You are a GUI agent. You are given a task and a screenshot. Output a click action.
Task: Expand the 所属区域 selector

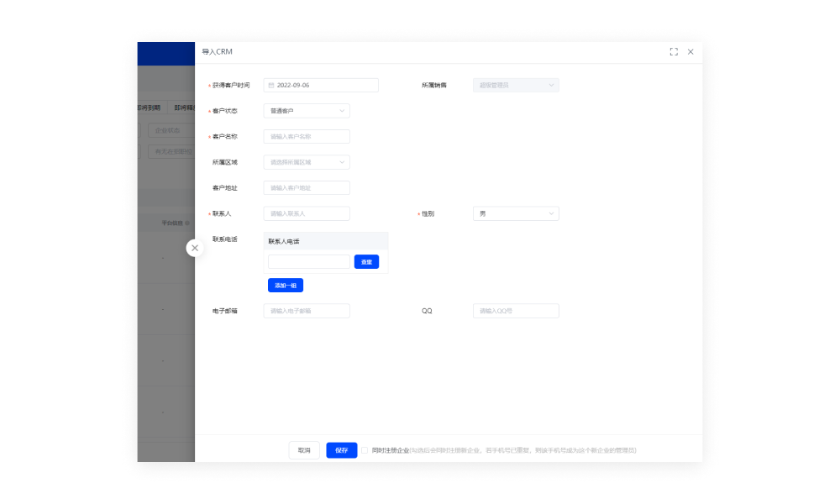(307, 162)
